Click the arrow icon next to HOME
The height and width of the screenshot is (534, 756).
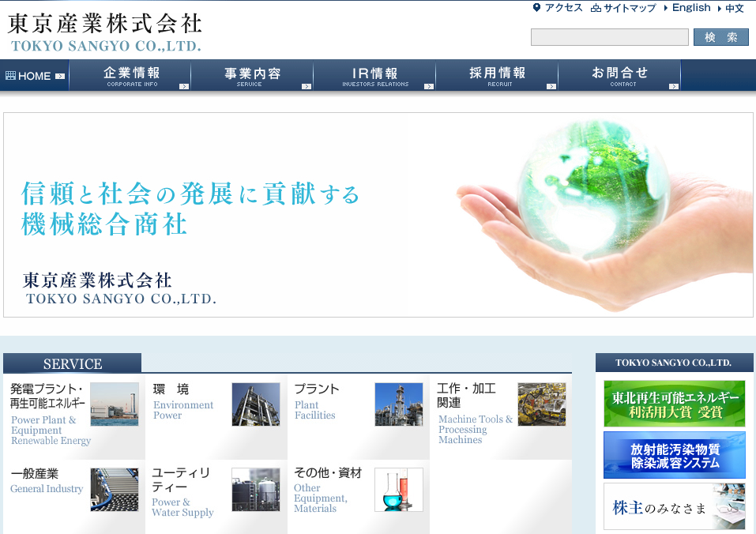click(60, 76)
